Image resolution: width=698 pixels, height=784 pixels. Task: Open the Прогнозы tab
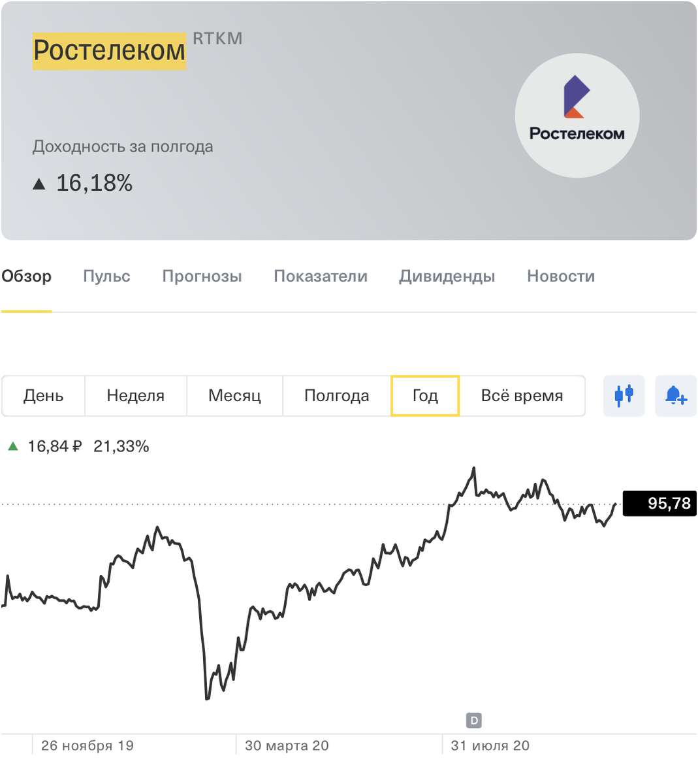(x=201, y=276)
